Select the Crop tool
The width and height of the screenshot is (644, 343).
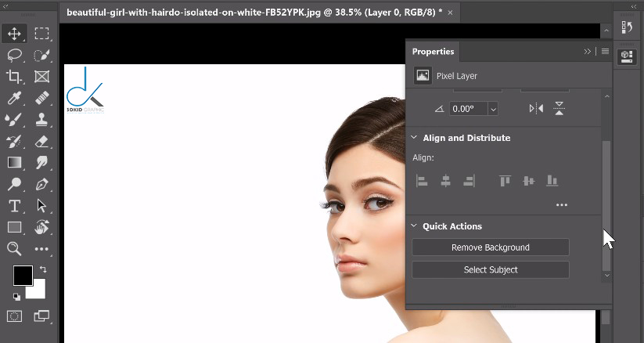[14, 77]
